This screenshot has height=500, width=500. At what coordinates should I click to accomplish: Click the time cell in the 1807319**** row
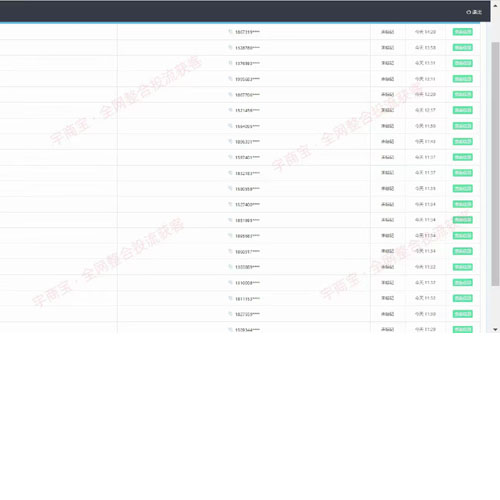coord(425,32)
